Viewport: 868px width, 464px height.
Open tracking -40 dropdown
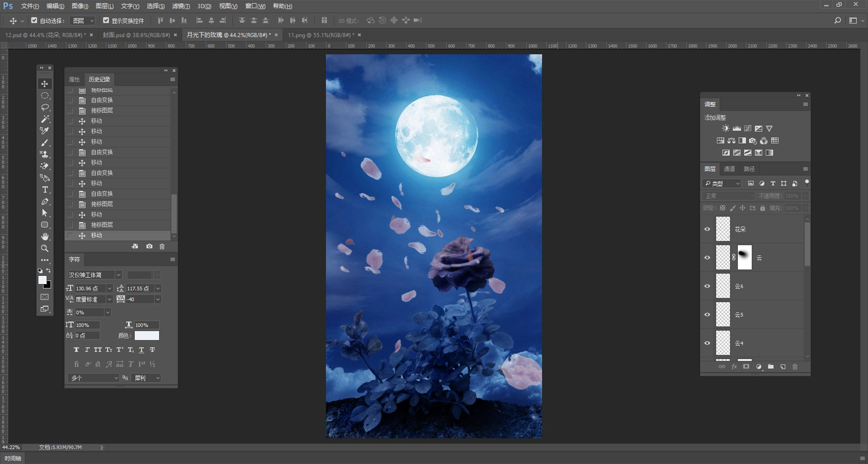click(158, 299)
